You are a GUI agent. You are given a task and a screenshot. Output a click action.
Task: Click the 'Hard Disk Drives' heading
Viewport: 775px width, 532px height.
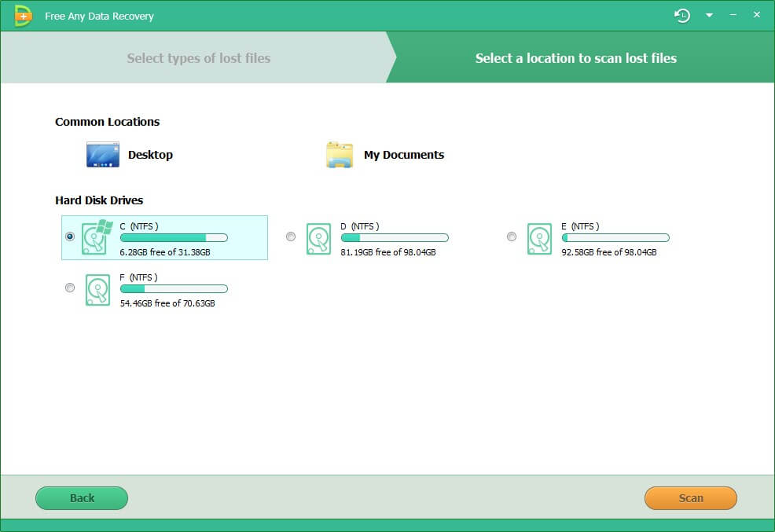click(99, 200)
